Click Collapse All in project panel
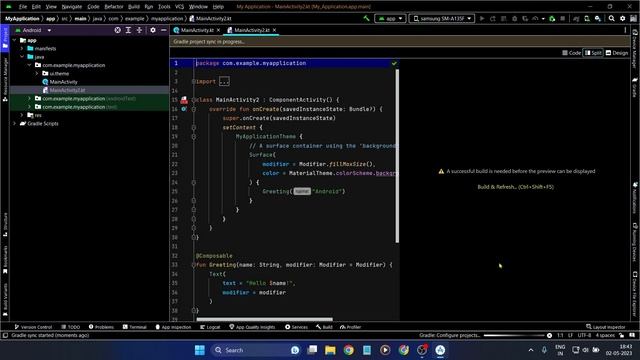Screen dimensions: 640x360 click(139, 30)
